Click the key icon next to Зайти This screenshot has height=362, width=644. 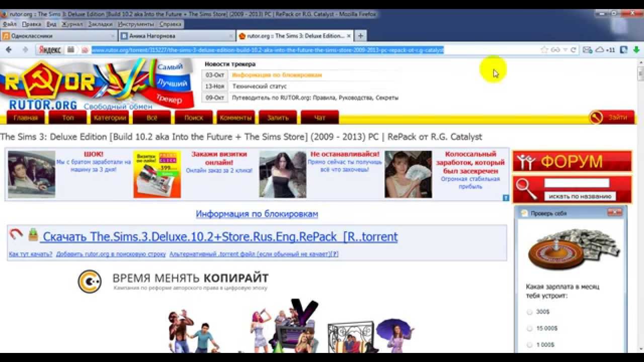tap(596, 117)
